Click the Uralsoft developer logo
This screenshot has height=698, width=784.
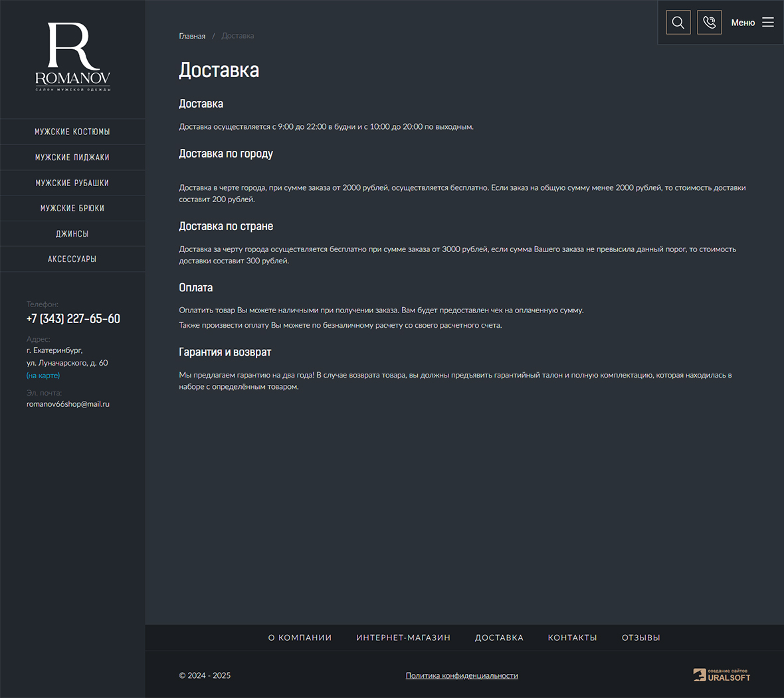(x=722, y=675)
